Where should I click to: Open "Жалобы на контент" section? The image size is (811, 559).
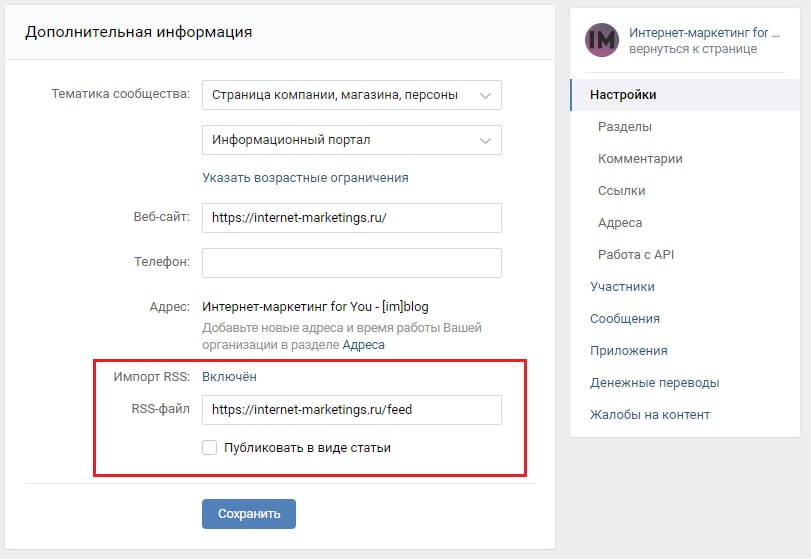pos(650,415)
